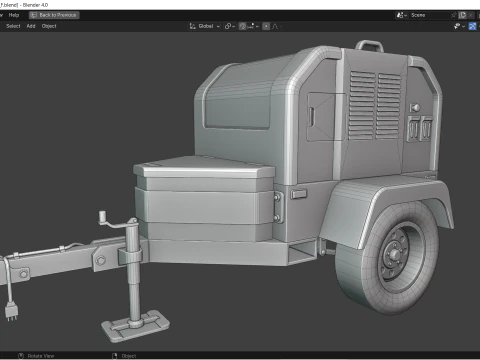Select the generator vent louvers

[x=375, y=105]
